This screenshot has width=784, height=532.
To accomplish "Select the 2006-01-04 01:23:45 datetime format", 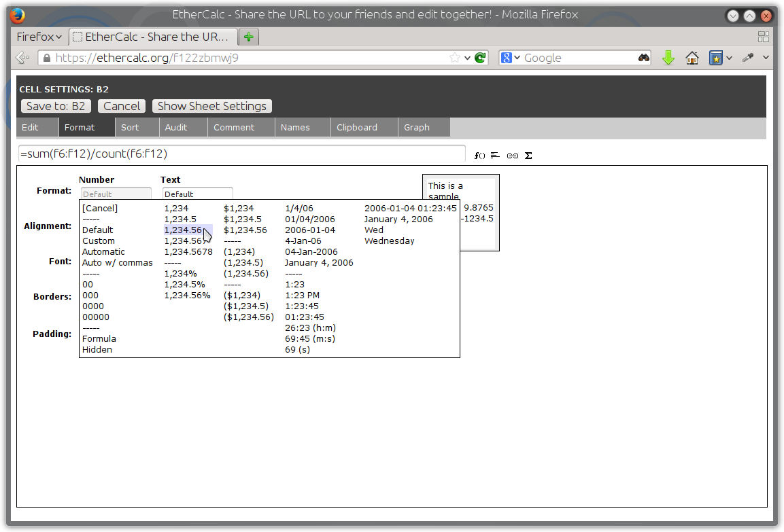I will [x=411, y=209].
